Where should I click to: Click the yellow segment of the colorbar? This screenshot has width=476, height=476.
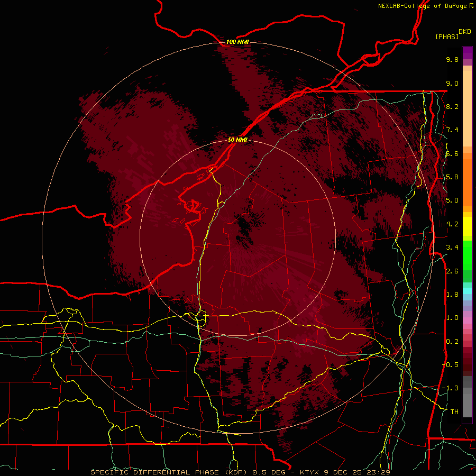tap(467, 226)
